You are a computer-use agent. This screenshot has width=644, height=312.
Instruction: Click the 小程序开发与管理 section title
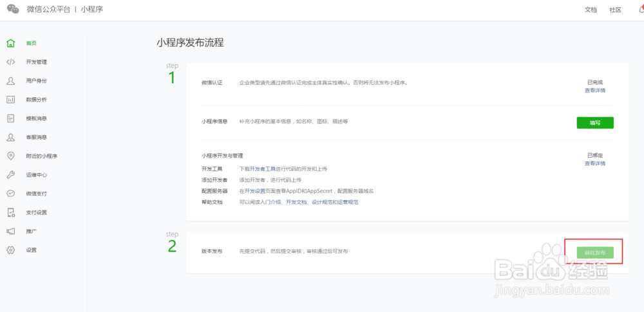(222, 156)
